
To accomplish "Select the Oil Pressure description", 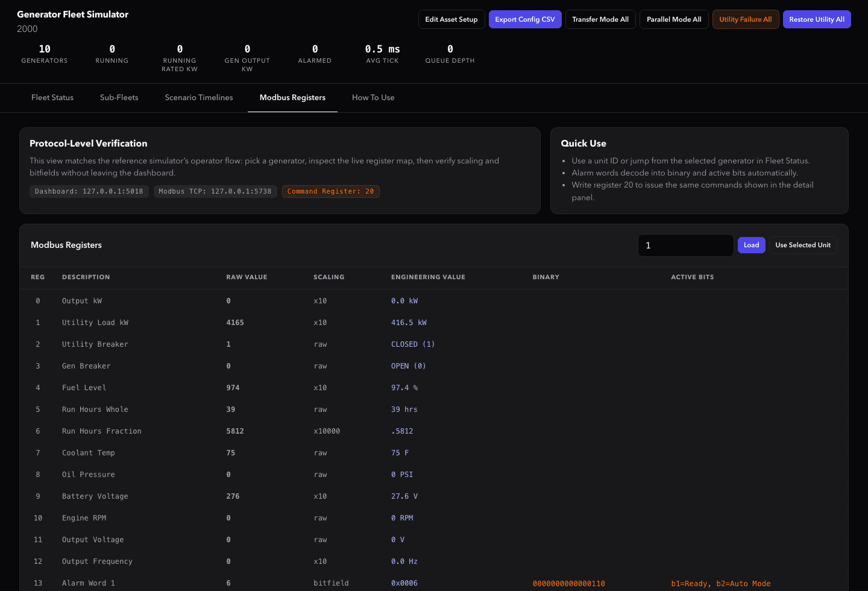I will 89,475.
